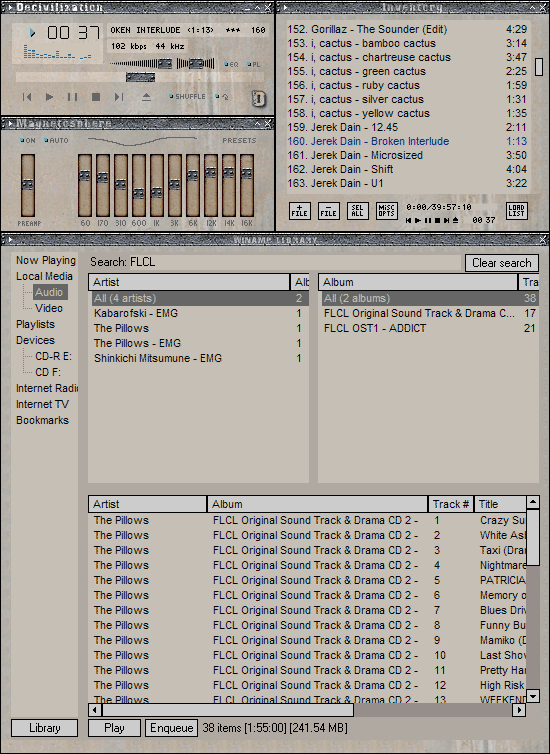Click the Enqueue button in the library
550x754 pixels.
coord(172,728)
